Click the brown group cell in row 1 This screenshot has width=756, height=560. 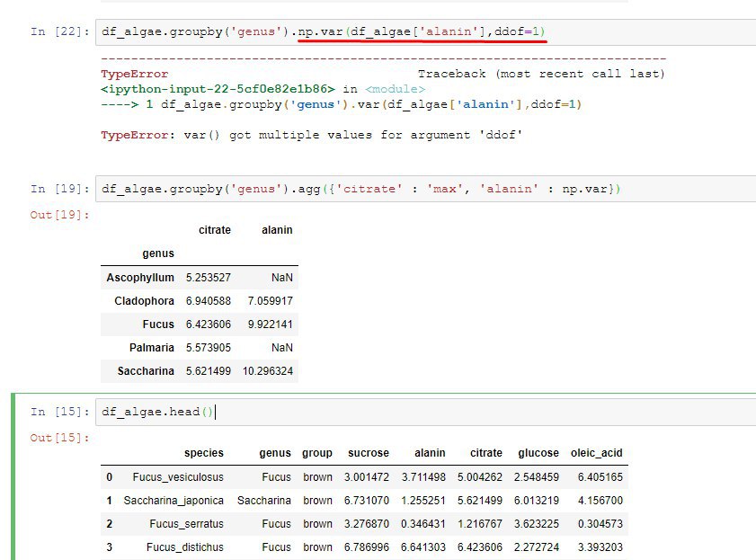click(x=317, y=501)
